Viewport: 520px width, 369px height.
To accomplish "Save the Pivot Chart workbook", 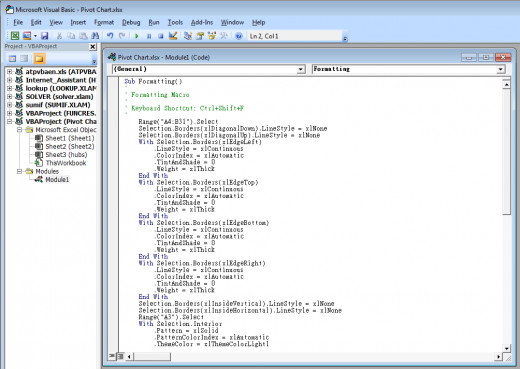I will click(x=45, y=36).
